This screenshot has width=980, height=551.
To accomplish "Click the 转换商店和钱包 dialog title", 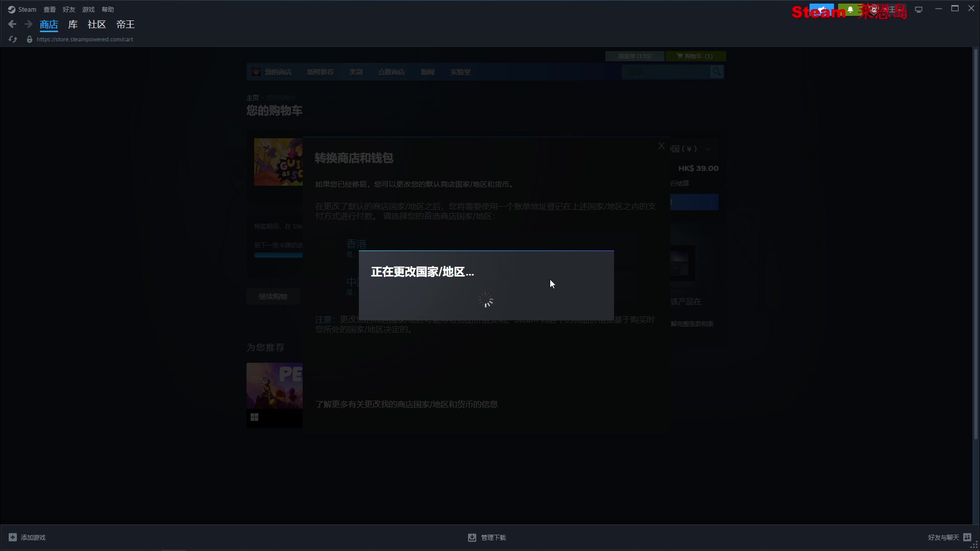I will (x=354, y=158).
